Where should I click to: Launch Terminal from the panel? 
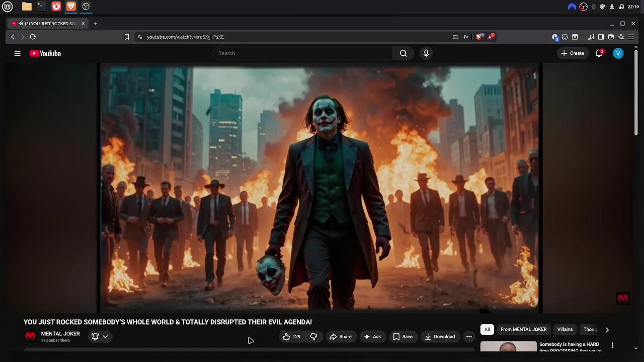pyautogui.click(x=41, y=7)
